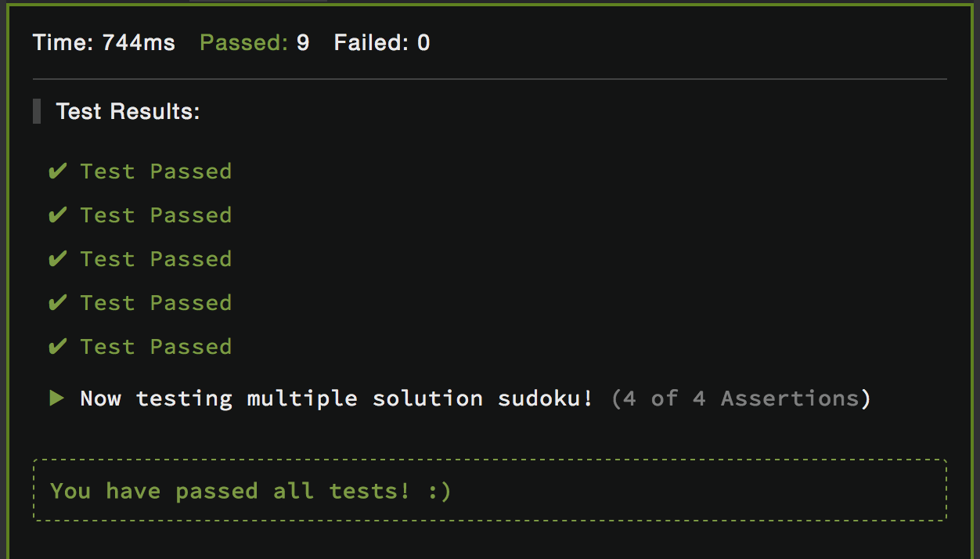Click the "Test Results:" heading
Image resolution: width=980 pixels, height=559 pixels.
tap(128, 111)
